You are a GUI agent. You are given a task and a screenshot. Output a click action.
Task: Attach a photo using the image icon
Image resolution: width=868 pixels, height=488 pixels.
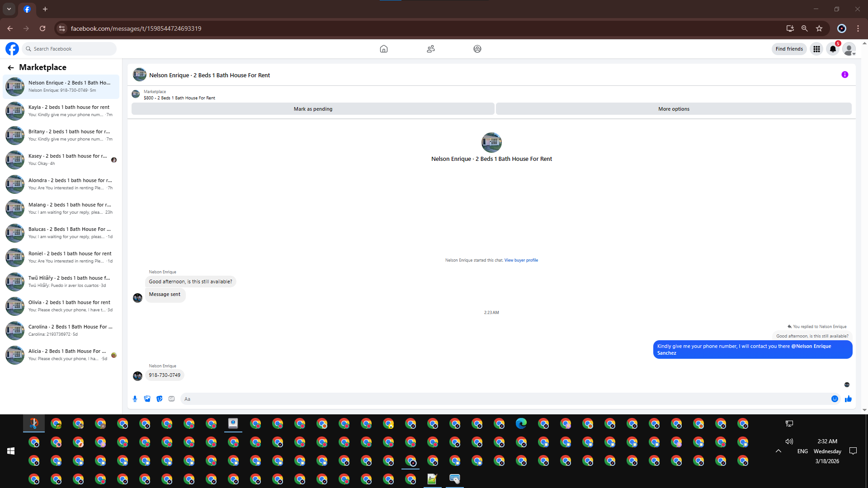tap(147, 399)
